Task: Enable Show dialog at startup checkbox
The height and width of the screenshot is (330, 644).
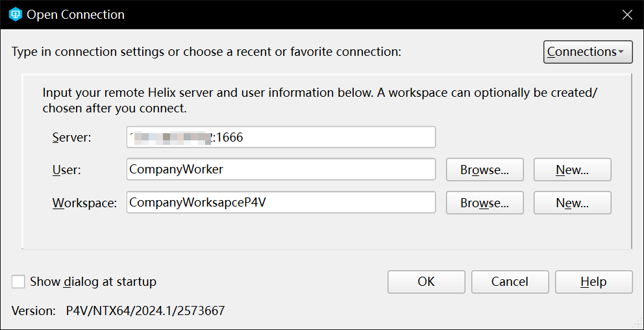Action: (x=18, y=282)
